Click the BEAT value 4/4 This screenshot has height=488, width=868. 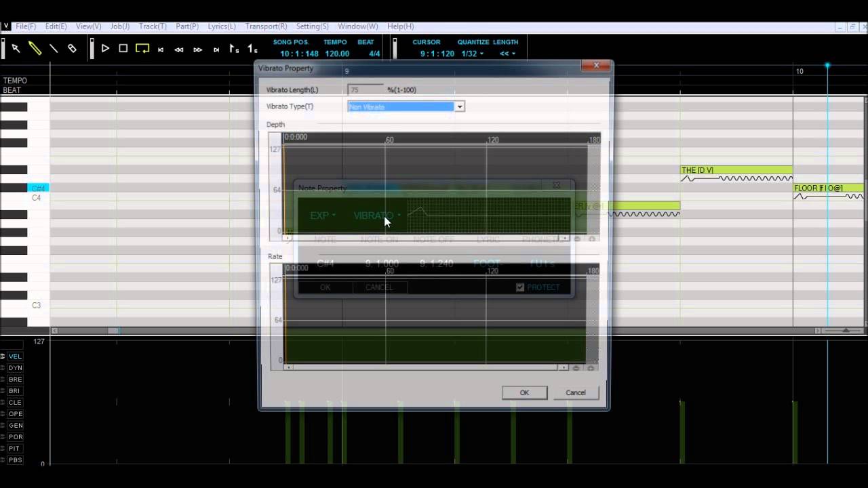(374, 54)
